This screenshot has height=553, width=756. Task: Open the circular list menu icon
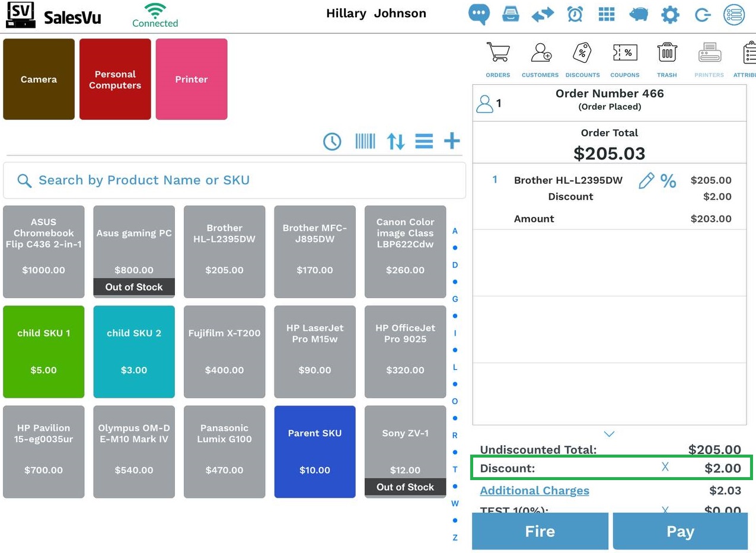(734, 14)
